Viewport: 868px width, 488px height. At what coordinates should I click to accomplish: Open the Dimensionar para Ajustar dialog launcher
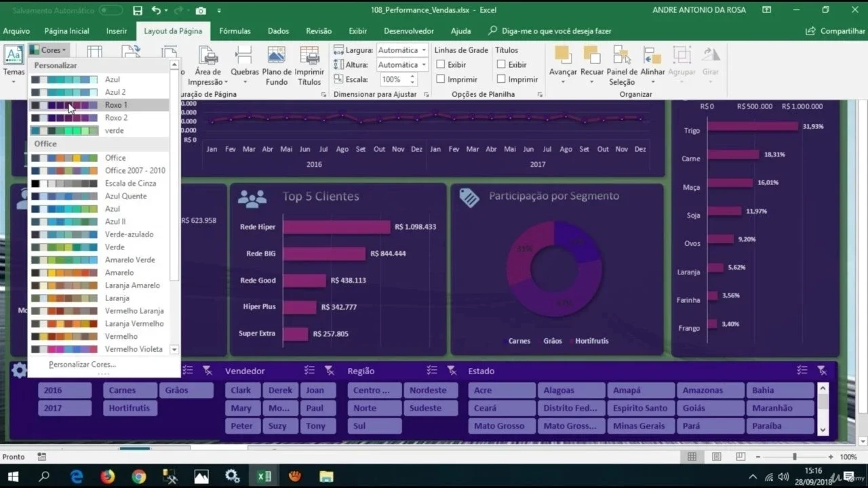pos(425,94)
